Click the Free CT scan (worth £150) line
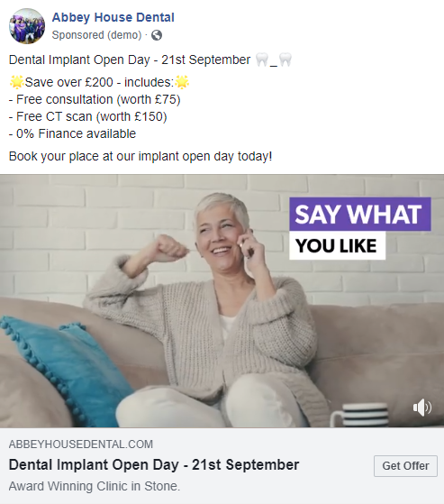 pyautogui.click(x=88, y=116)
